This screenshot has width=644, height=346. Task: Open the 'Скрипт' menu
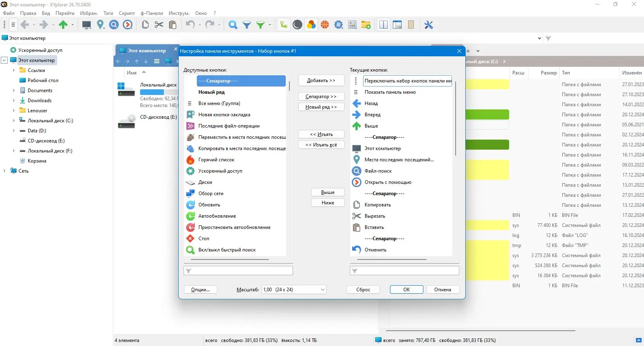[127, 13]
